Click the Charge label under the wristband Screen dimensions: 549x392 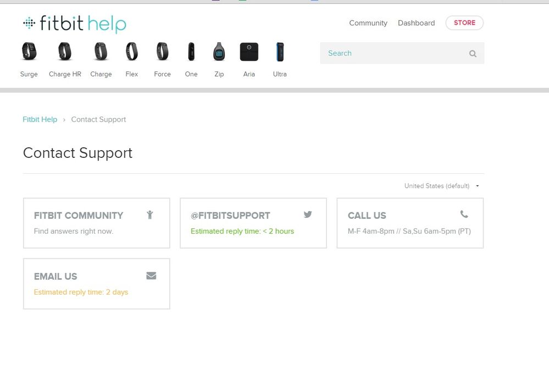[x=101, y=74]
